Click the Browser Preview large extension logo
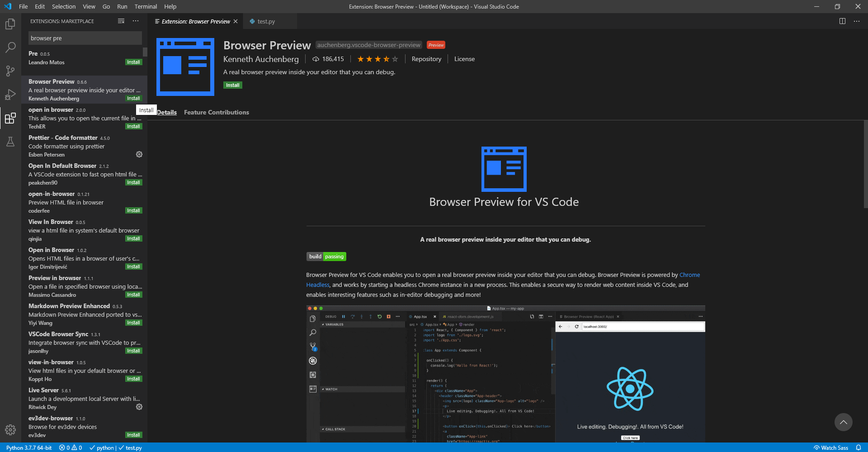868x452 pixels. click(185, 67)
